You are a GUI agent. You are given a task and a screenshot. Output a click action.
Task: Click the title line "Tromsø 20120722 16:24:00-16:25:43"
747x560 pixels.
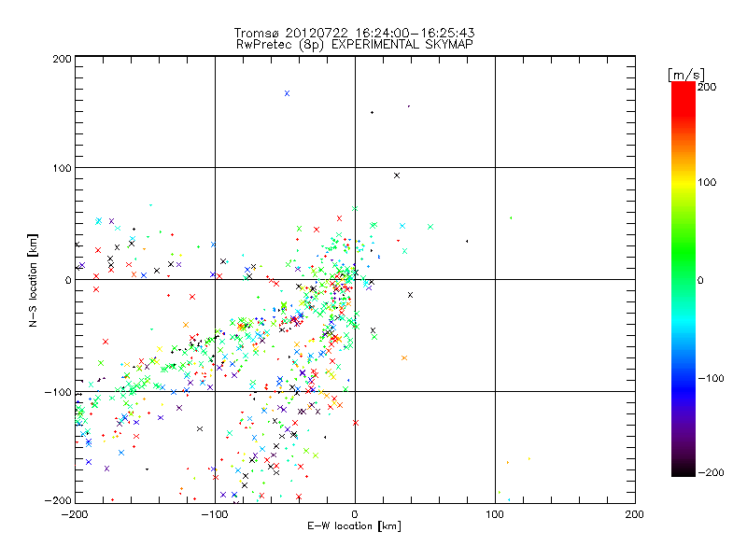[354, 33]
